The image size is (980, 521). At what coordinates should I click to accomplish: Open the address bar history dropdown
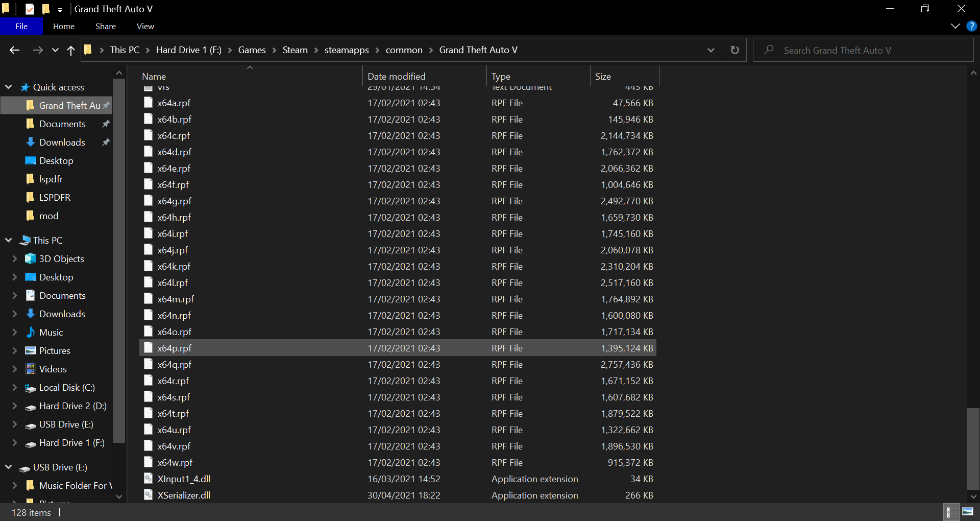(710, 50)
